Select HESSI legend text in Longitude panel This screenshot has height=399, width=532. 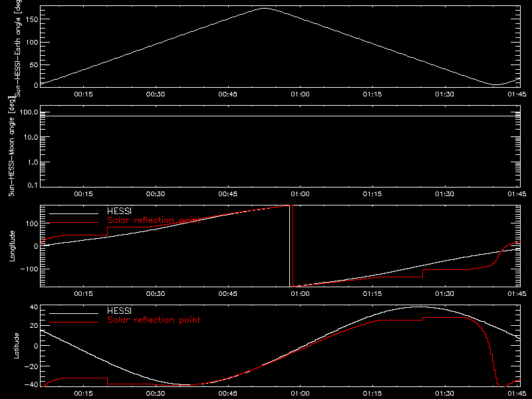(119, 211)
